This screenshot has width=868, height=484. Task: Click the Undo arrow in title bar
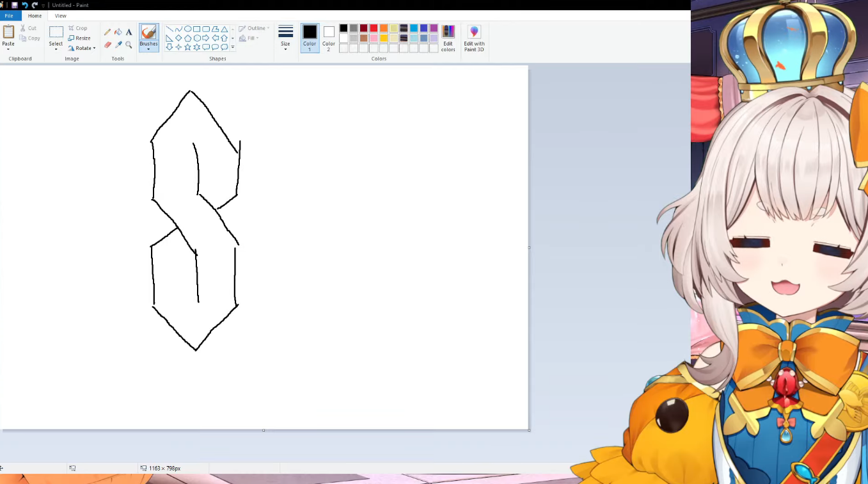25,5
